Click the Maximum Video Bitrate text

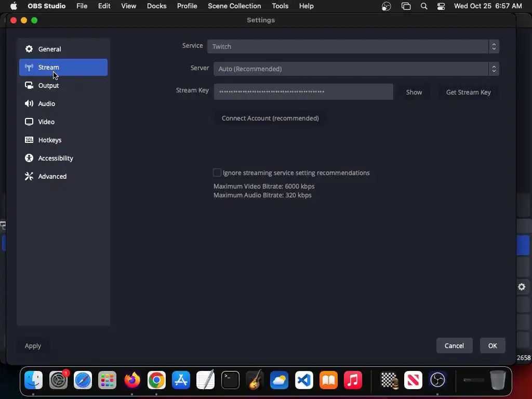(264, 187)
